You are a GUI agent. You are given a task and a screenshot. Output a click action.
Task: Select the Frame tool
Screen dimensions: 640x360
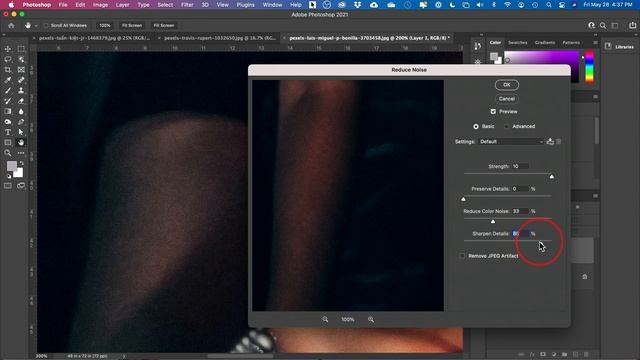pos(21,70)
